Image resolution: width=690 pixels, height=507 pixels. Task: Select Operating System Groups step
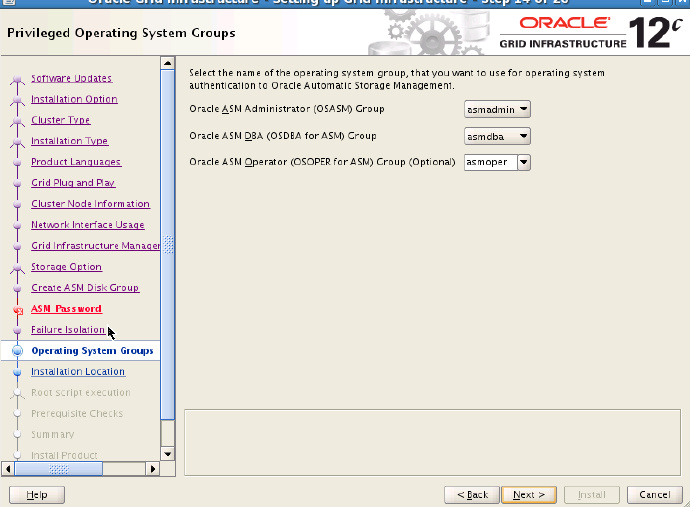(x=92, y=351)
